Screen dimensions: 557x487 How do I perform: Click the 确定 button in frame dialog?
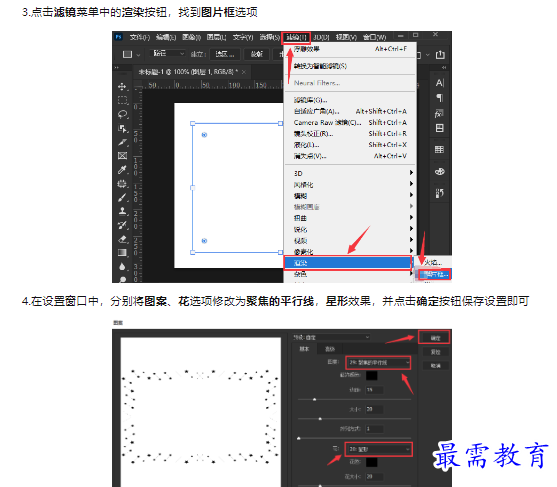tap(435, 337)
